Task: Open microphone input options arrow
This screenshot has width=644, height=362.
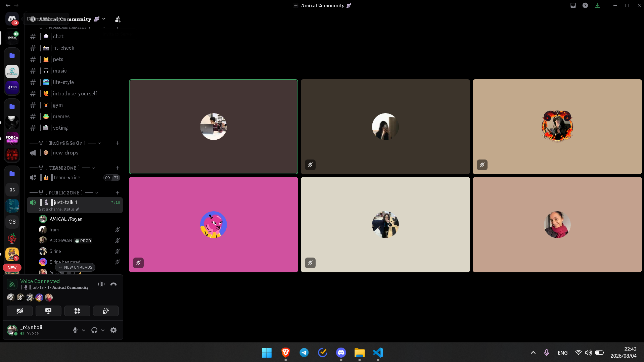Action: [x=84, y=330]
